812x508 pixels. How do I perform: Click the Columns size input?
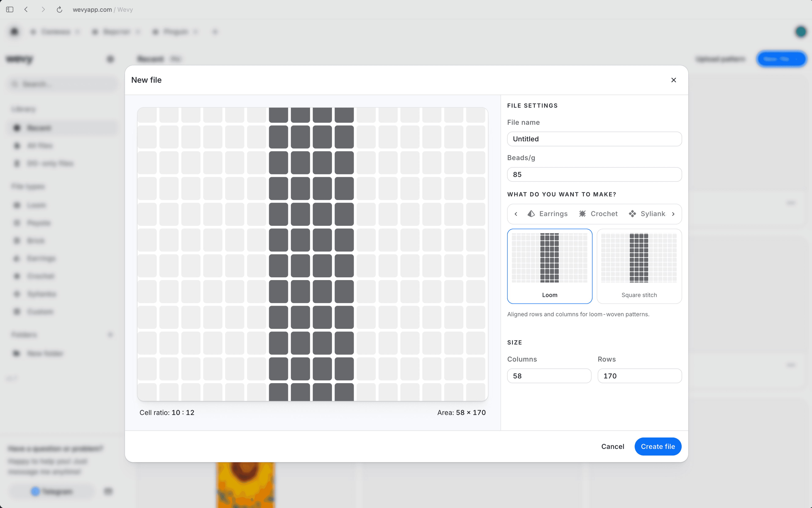pos(549,376)
